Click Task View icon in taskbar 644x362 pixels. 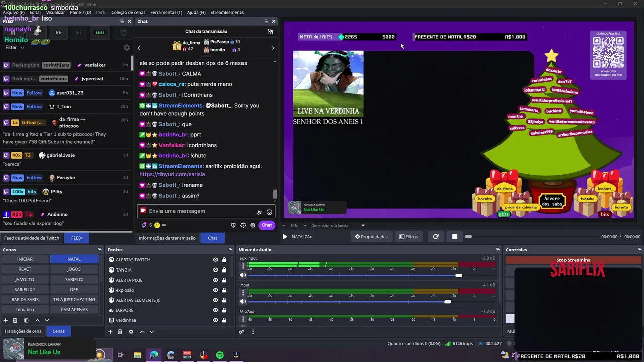point(121,355)
